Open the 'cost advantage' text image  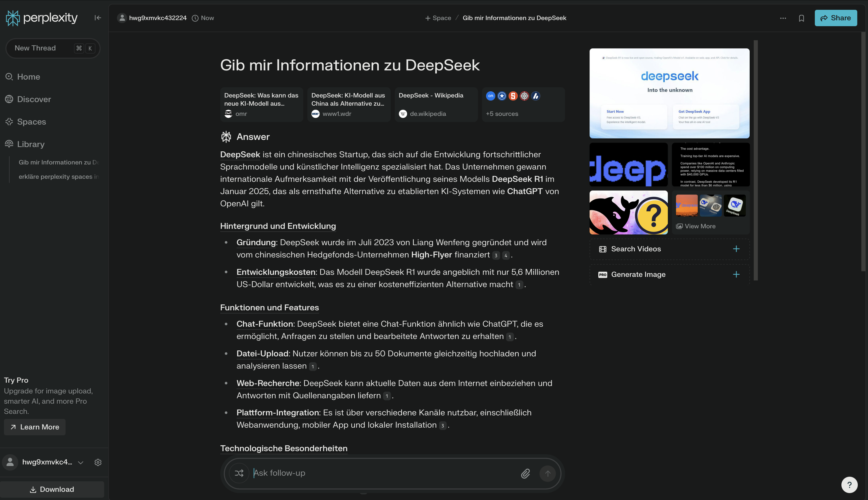(x=711, y=165)
